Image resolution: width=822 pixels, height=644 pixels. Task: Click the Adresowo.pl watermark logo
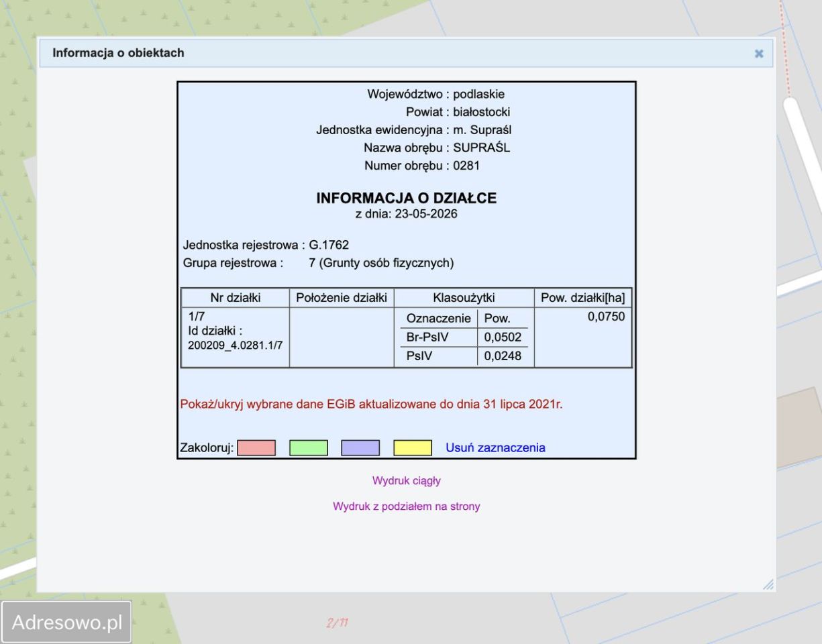click(66, 622)
